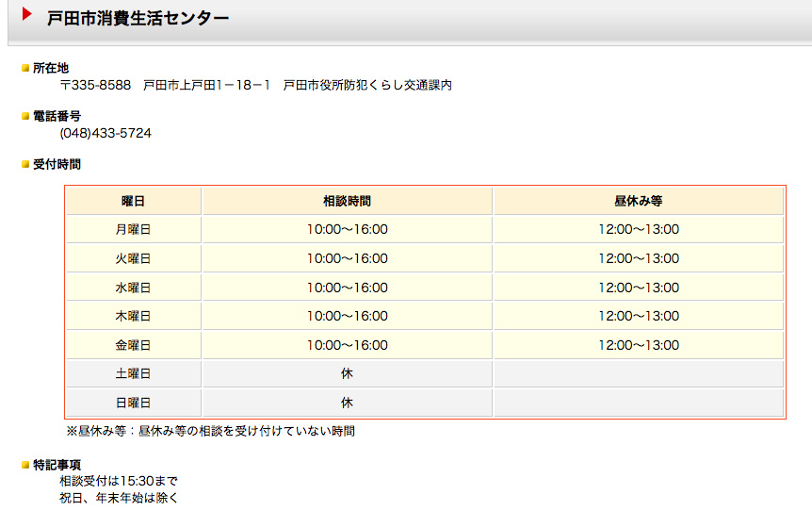Click the ※昼休み等 footnote under the table

coord(210,432)
